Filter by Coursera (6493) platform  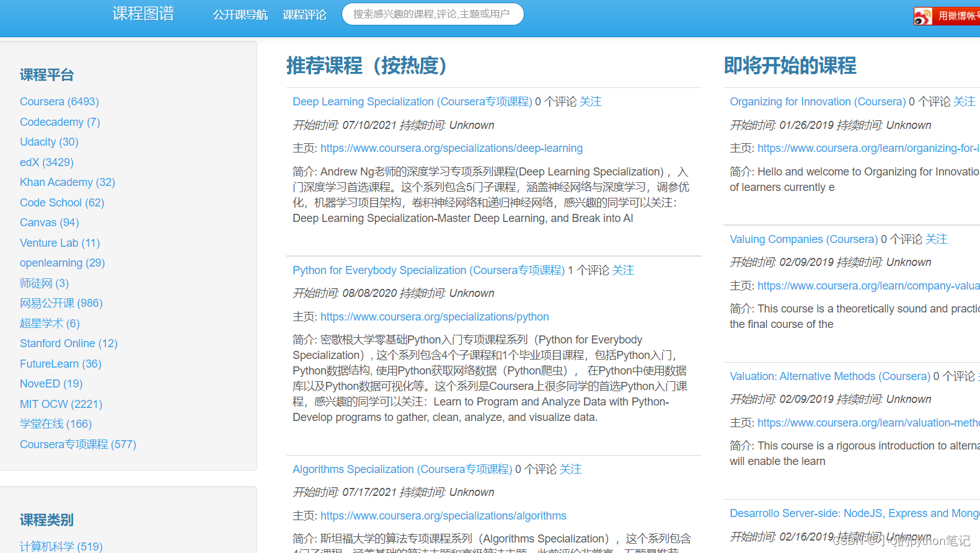(60, 102)
